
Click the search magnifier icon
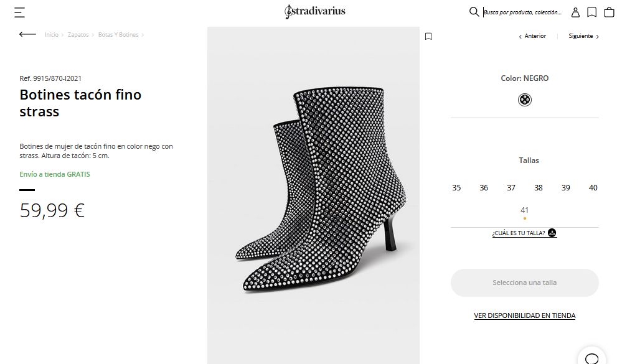point(474,12)
